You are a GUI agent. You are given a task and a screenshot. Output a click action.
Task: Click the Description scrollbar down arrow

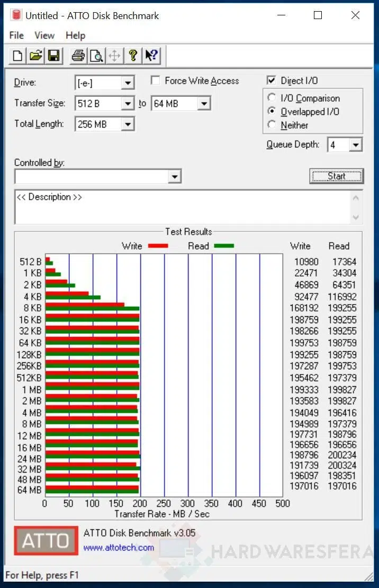[x=356, y=217]
